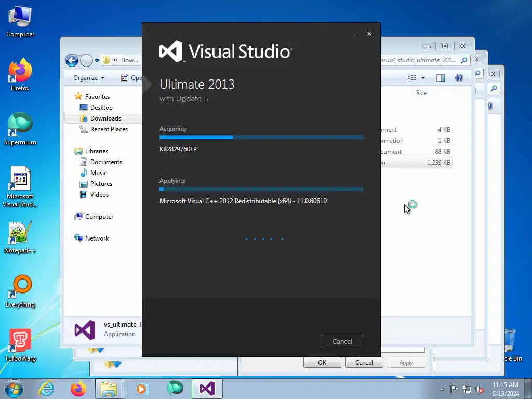Open the view options dropdown arrow

(423, 78)
